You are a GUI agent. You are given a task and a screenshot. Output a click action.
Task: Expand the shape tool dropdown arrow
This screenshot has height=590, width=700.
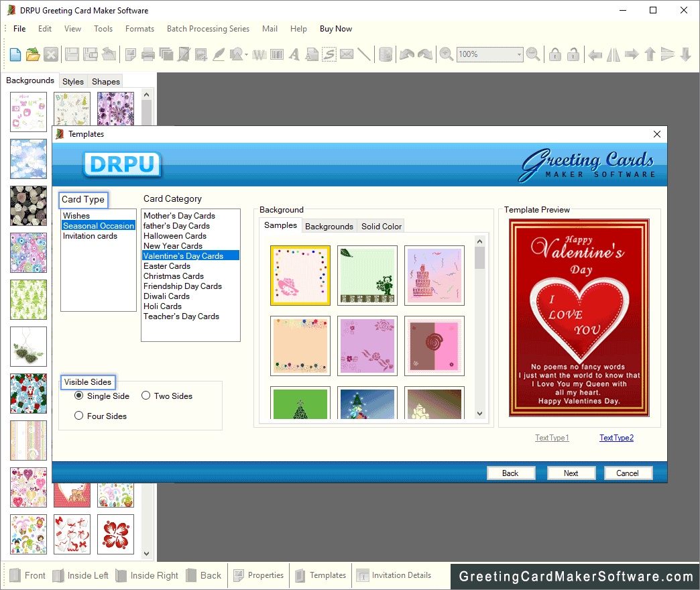pyautogui.click(x=246, y=55)
